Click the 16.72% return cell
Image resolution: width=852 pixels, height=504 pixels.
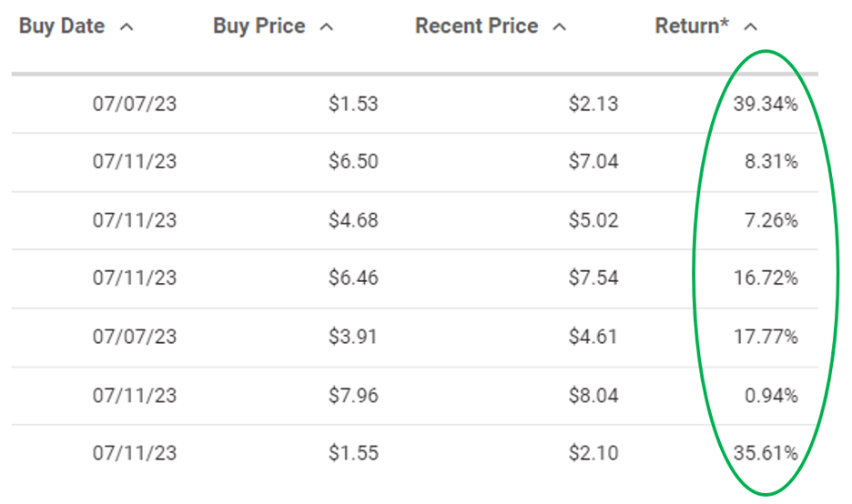[765, 278]
